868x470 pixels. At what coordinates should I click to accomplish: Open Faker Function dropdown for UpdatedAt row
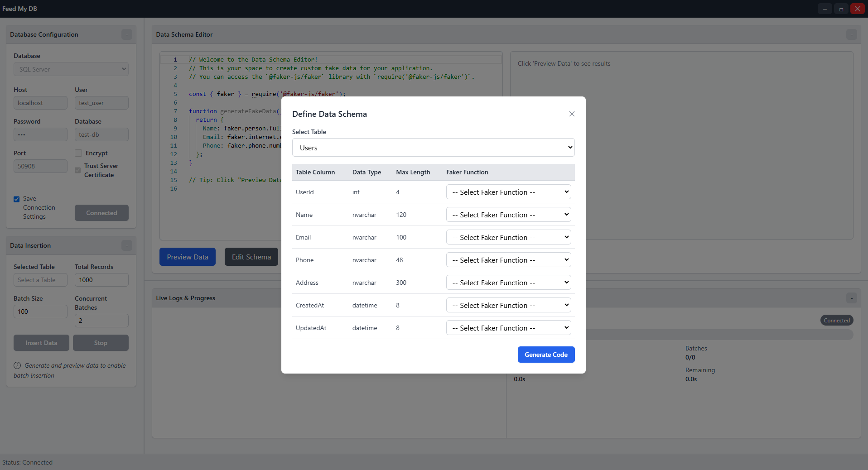pyautogui.click(x=508, y=328)
